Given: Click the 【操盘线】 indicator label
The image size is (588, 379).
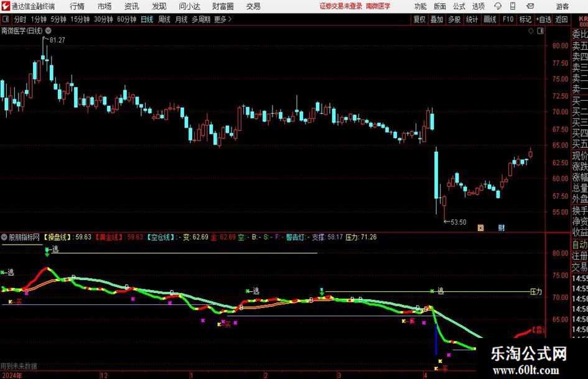Looking at the screenshot, I should click(x=57, y=237).
